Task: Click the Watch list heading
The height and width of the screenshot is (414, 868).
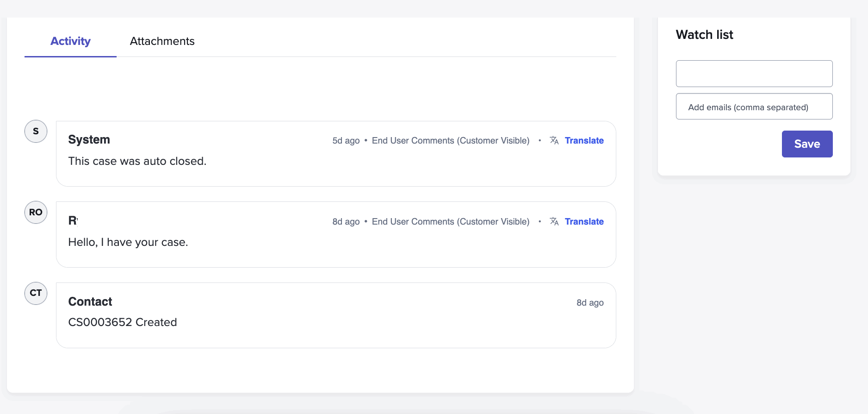Action: point(704,35)
